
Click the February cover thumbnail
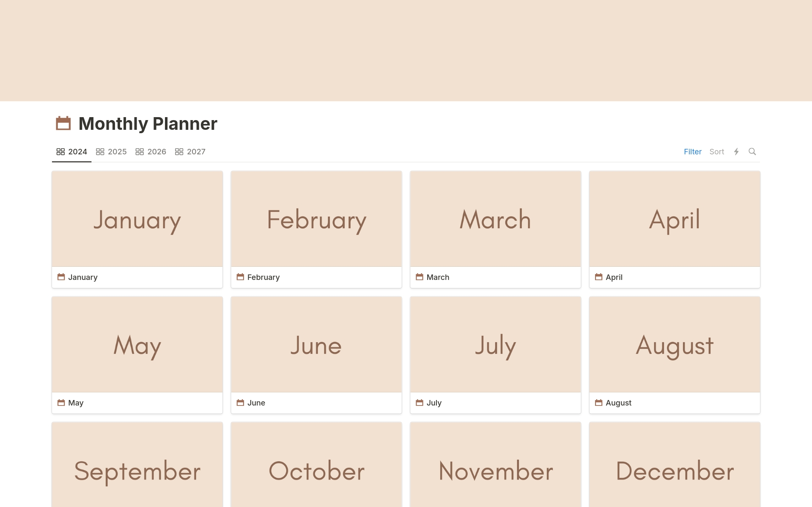pos(316,219)
